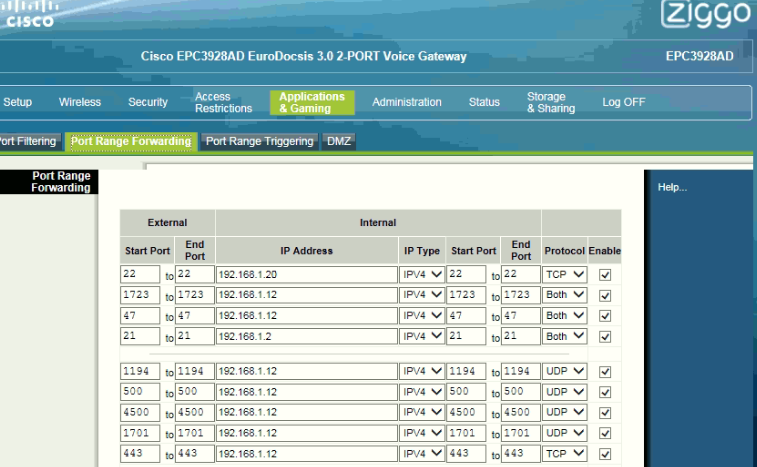Click internal start port field 21

pyautogui.click(x=466, y=336)
